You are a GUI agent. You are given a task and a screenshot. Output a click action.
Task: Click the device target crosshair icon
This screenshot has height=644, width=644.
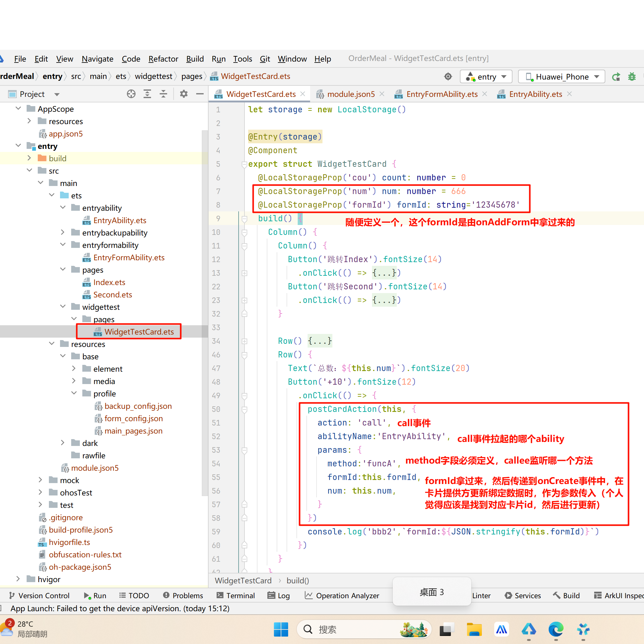(448, 77)
